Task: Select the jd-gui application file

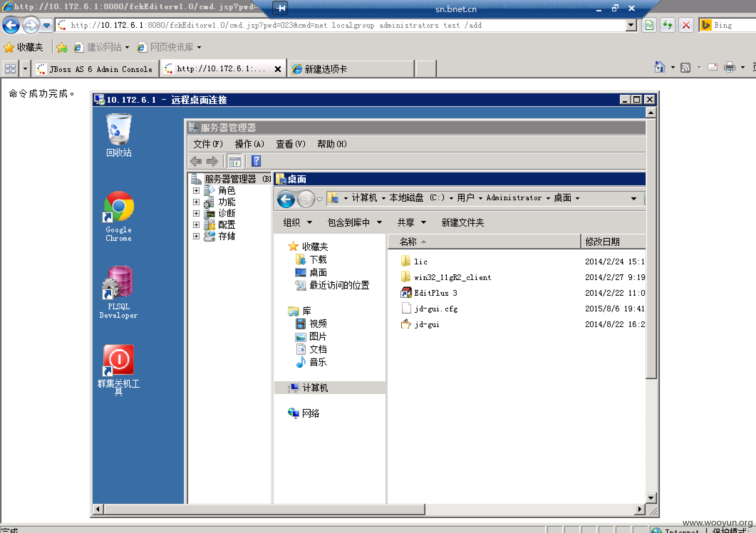Action: (x=420, y=324)
